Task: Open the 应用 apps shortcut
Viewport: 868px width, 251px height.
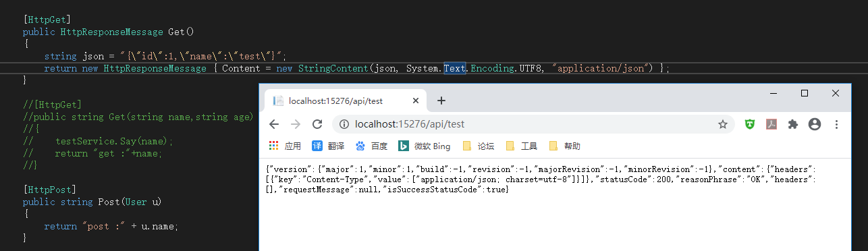Action: point(285,146)
